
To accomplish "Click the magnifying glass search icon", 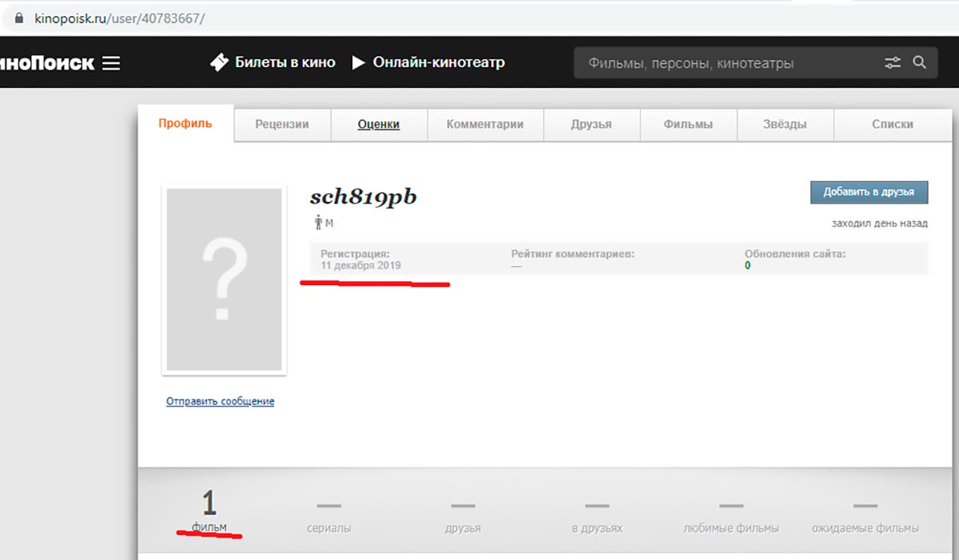I will 920,62.
